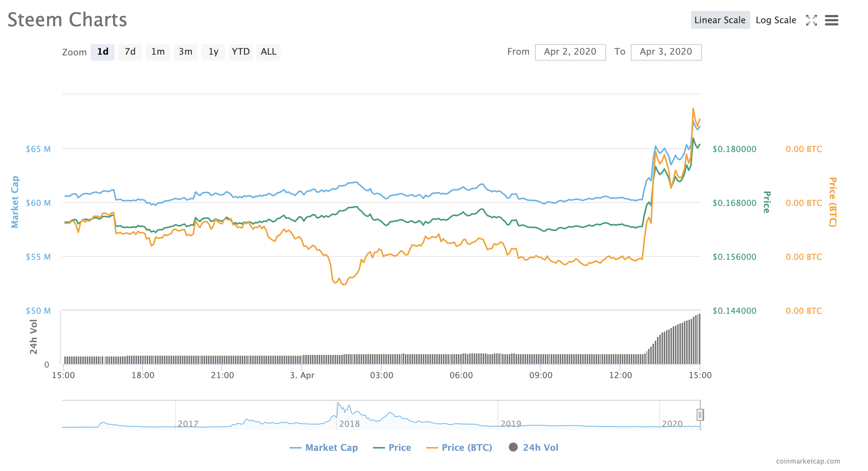Set zoom to 1m
868x471 pixels.
tap(158, 52)
